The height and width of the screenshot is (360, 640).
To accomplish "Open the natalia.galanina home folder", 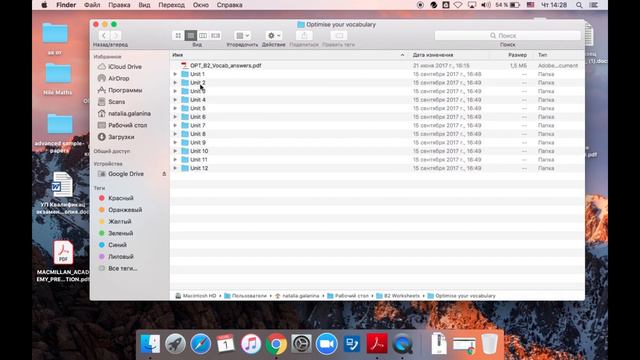I will (129, 113).
